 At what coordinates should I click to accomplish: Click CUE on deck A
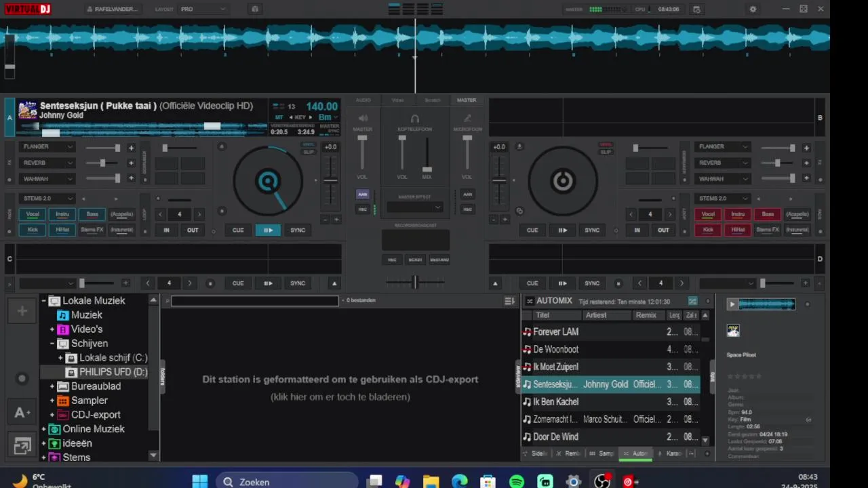(238, 230)
